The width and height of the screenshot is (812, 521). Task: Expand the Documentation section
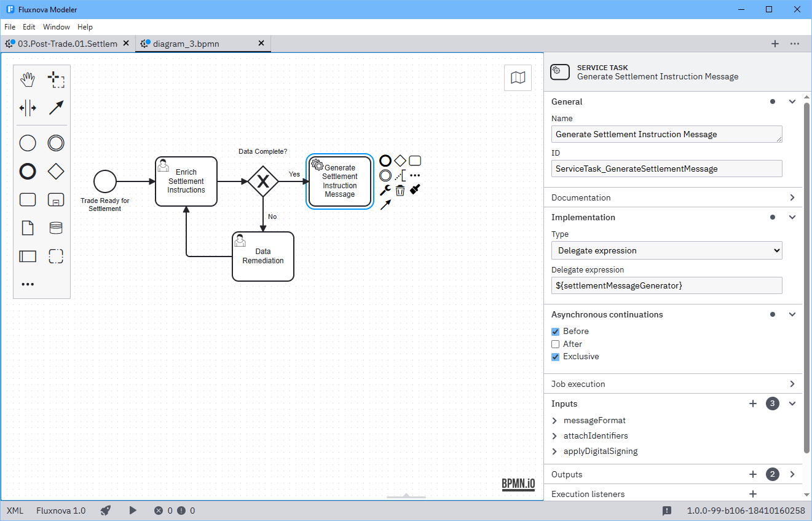[673, 197]
